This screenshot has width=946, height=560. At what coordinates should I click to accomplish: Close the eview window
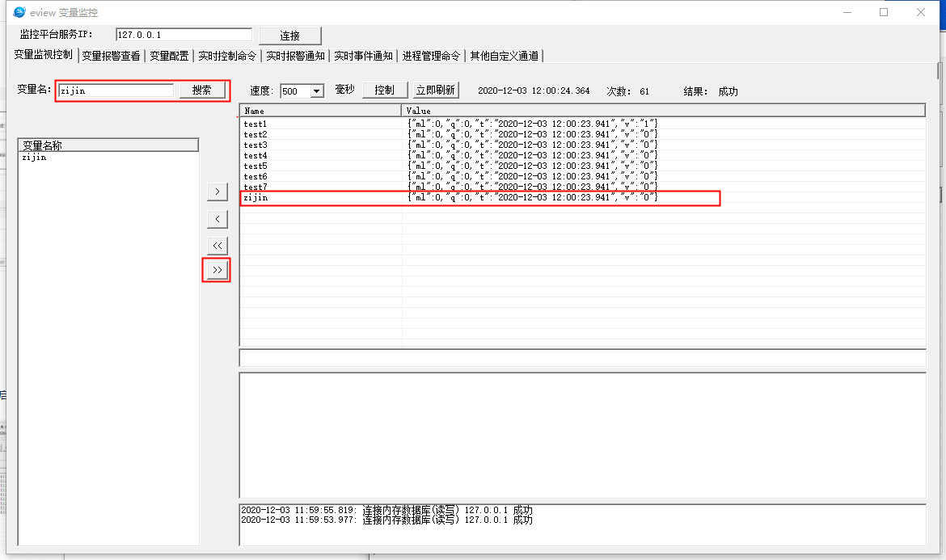pos(921,12)
